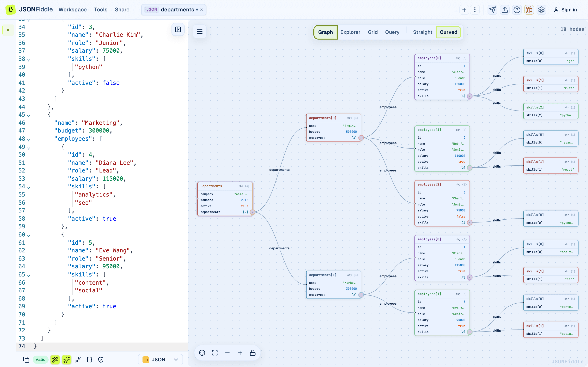
Task: Click the send paper-plane icon
Action: [492, 10]
